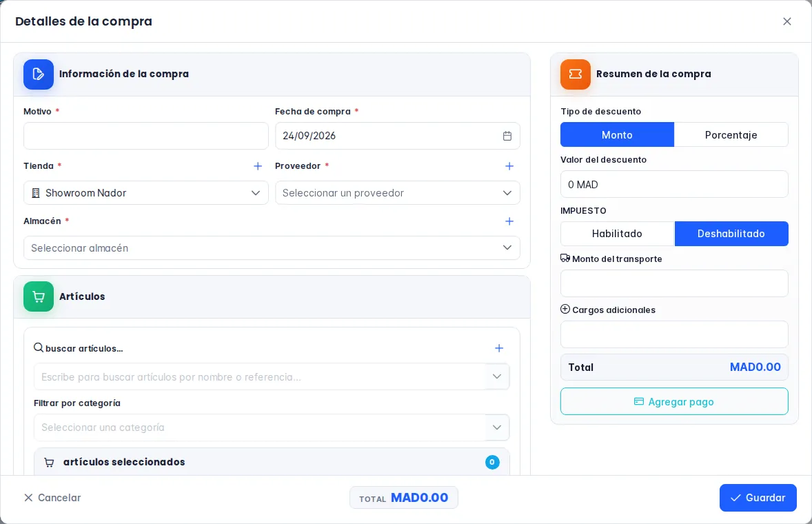Focus the Cargos adicionales input
This screenshot has width=812, height=524.
click(674, 334)
